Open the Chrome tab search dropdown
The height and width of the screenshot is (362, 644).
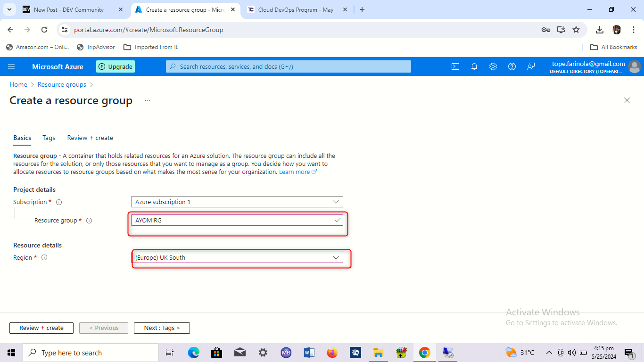coord(9,9)
